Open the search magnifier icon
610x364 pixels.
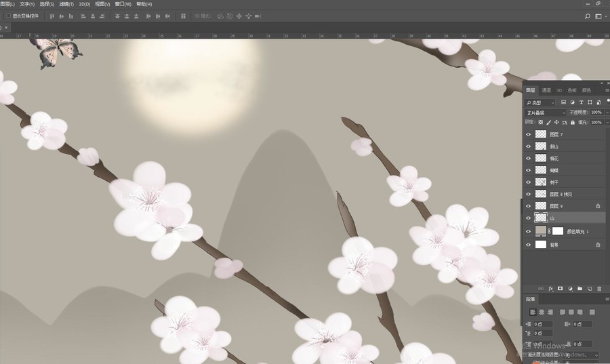click(588, 16)
